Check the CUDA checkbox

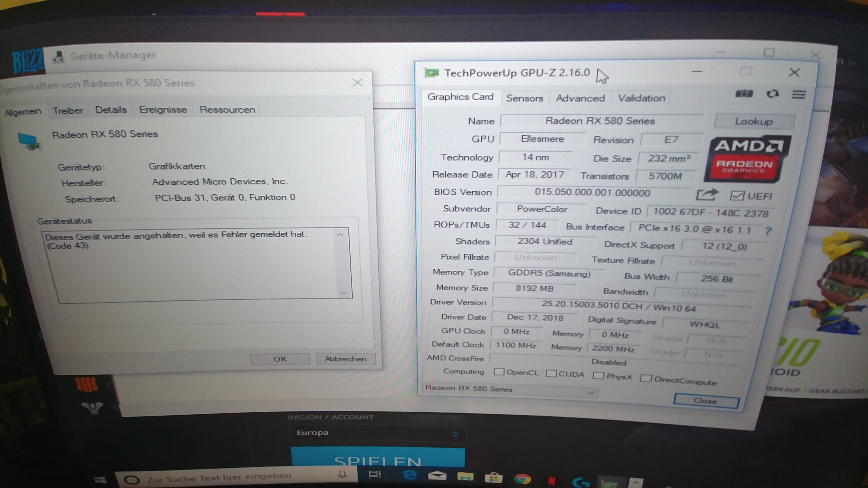click(551, 373)
